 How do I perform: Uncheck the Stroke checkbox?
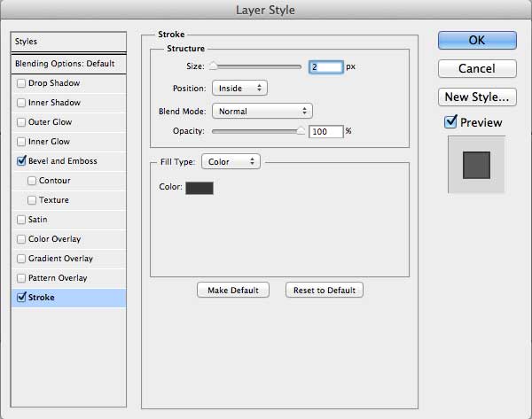21,298
